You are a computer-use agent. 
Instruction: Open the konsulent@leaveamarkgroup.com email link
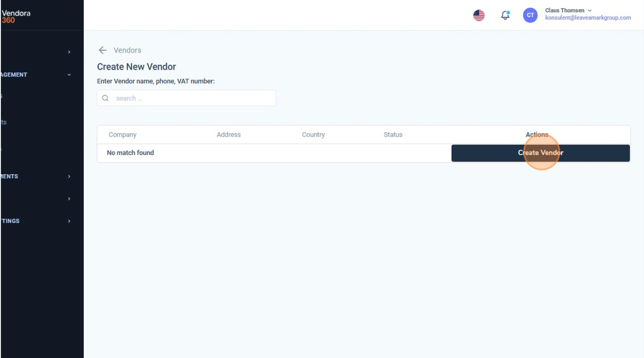pos(588,18)
